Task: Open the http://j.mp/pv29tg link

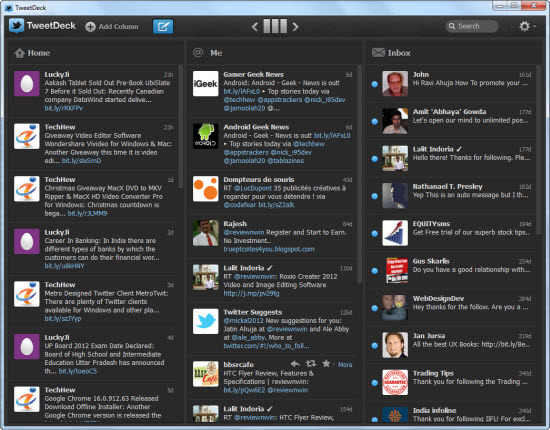Action: click(251, 293)
